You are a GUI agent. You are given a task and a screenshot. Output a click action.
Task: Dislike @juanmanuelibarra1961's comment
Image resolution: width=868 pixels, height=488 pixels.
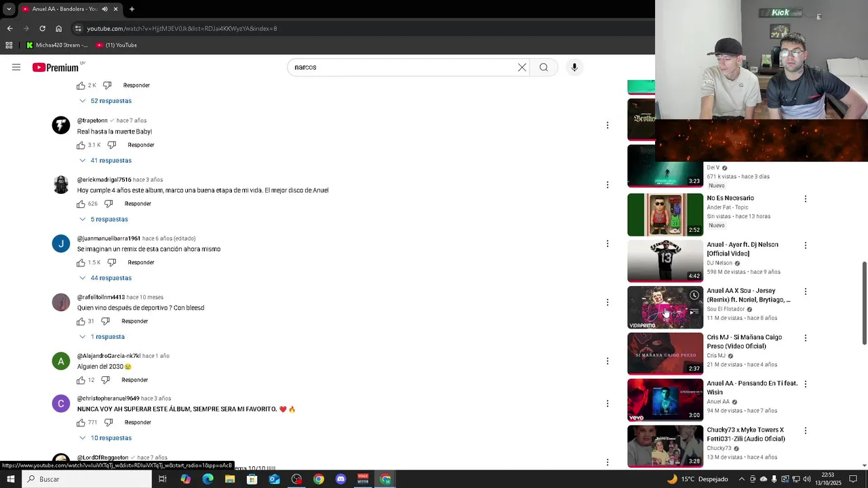[112, 262]
